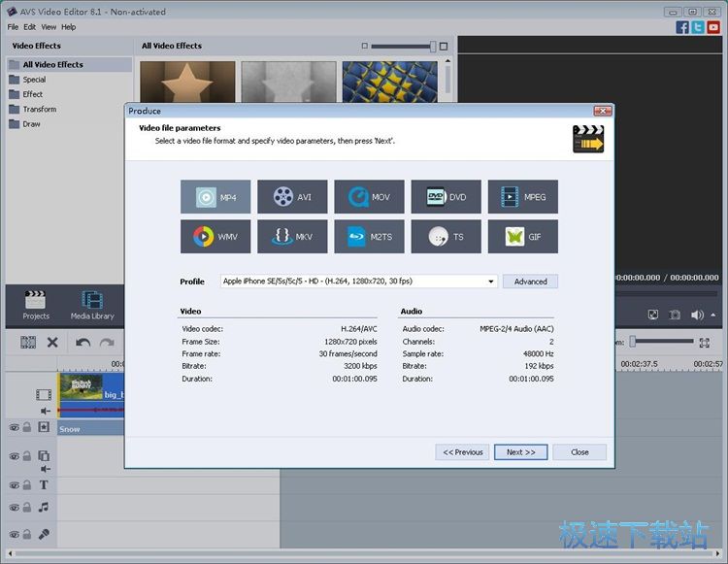Select the TS format button
This screenshot has height=564, width=728.
pyautogui.click(x=447, y=237)
